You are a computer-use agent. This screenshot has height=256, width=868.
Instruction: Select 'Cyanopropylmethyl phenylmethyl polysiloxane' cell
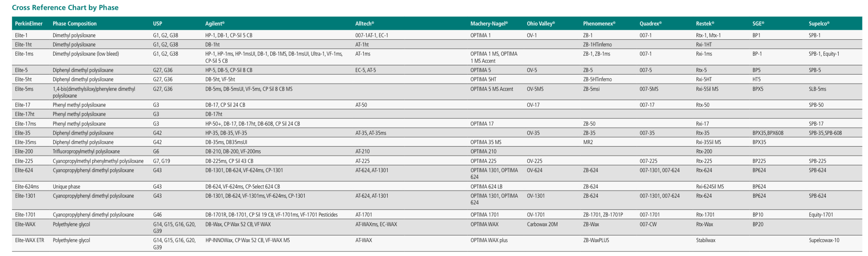point(98,161)
